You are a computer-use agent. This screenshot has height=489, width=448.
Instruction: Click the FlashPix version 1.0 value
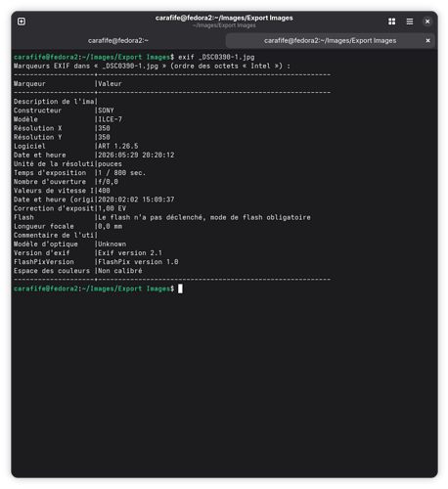pyautogui.click(x=138, y=262)
